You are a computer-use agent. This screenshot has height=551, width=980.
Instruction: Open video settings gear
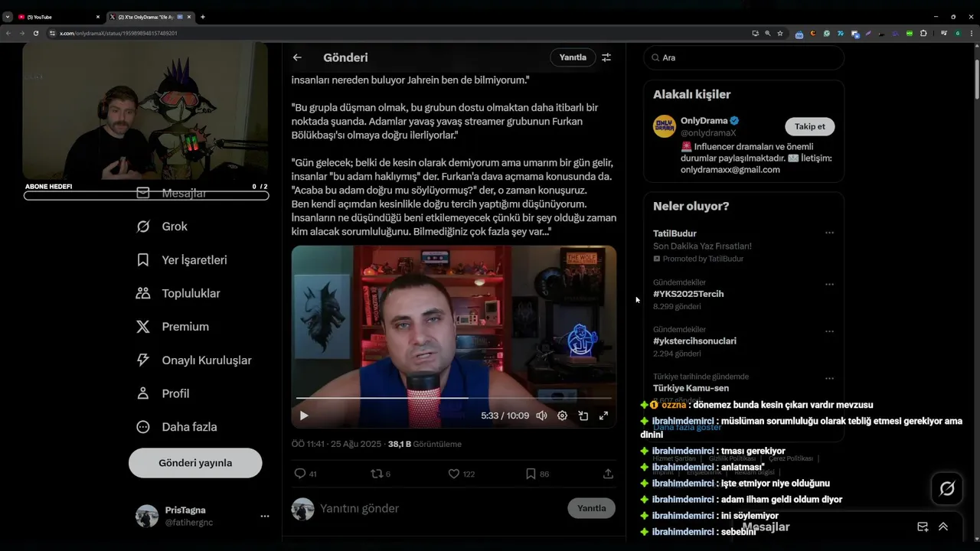point(562,416)
